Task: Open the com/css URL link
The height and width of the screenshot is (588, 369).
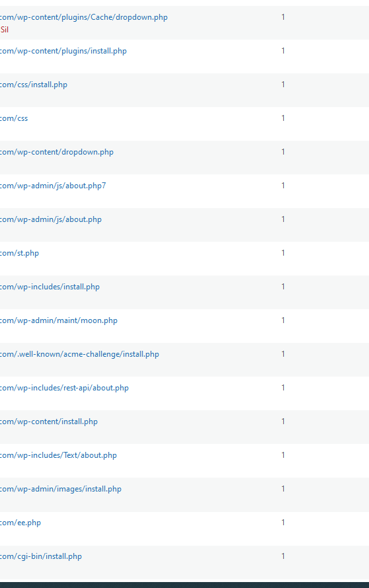Action: click(x=14, y=118)
